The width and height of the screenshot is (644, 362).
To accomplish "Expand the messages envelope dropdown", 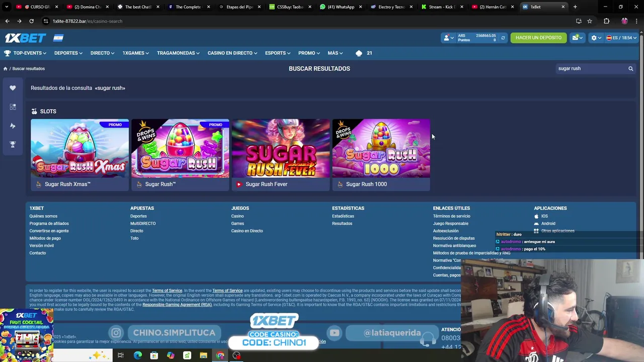I will pyautogui.click(x=577, y=38).
